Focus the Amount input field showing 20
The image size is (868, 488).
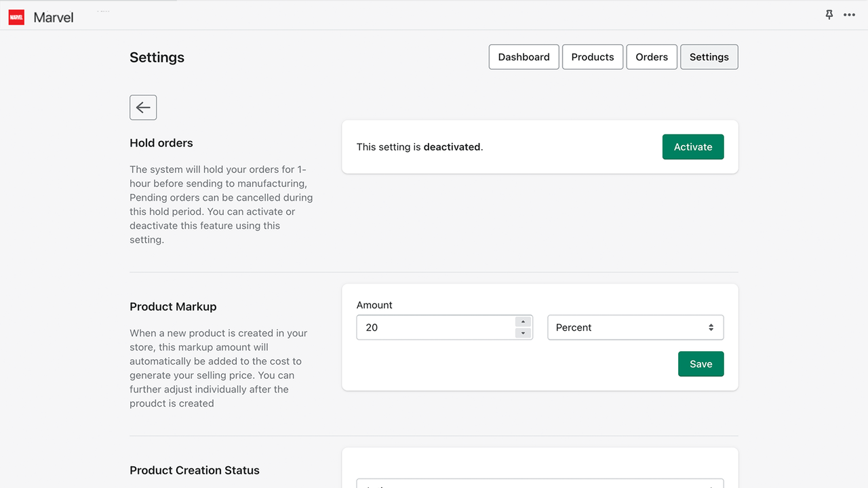444,327
